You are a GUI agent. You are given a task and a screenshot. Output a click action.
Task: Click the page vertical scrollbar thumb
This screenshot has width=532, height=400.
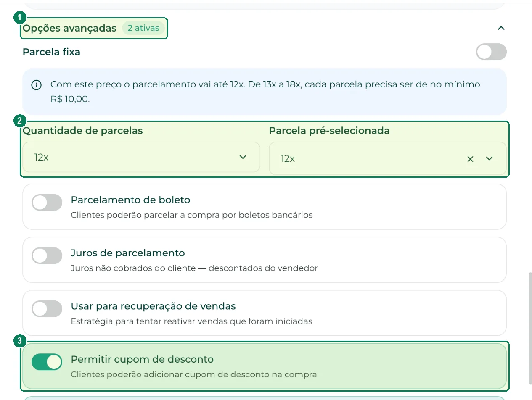click(x=530, y=328)
